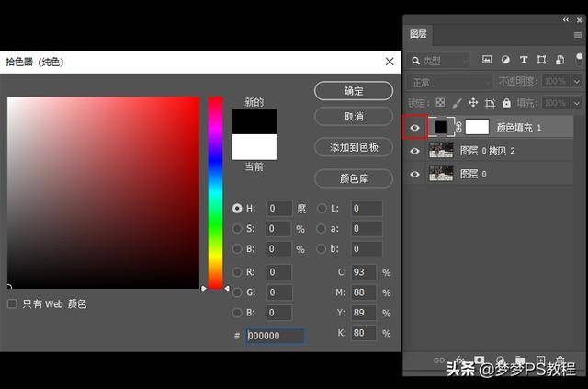Screen dimensions: 588x389
Task: Select HSB B: brightness radio button
Action: click(x=237, y=248)
